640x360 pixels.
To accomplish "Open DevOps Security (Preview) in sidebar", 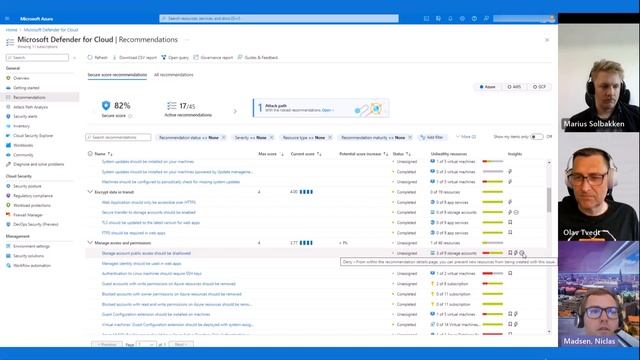I will point(36,224).
